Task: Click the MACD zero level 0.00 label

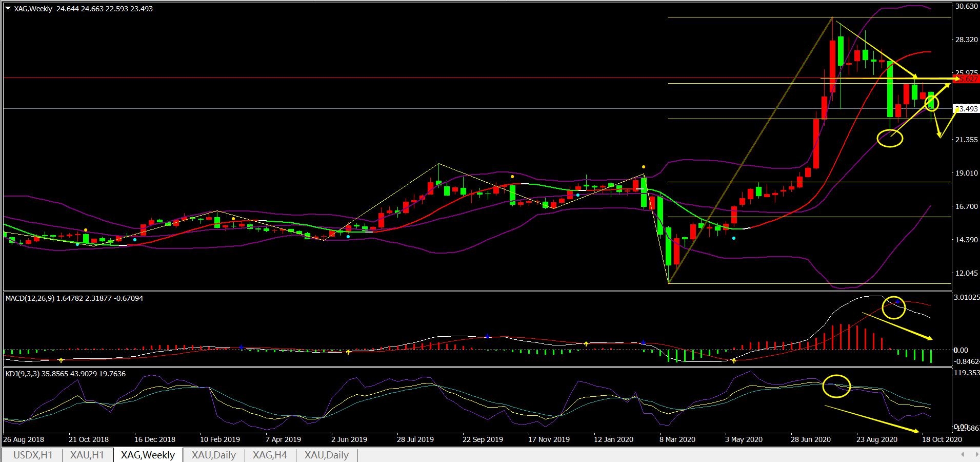Action: point(961,350)
